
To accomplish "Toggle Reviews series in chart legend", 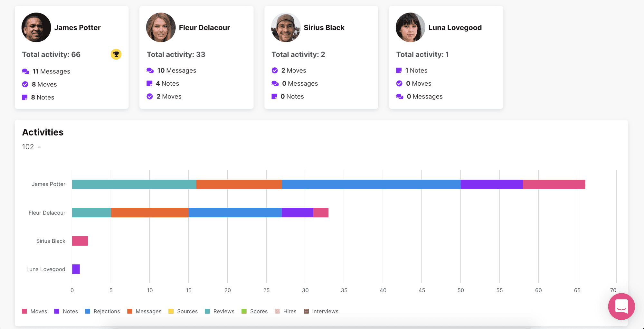I will [220, 311].
